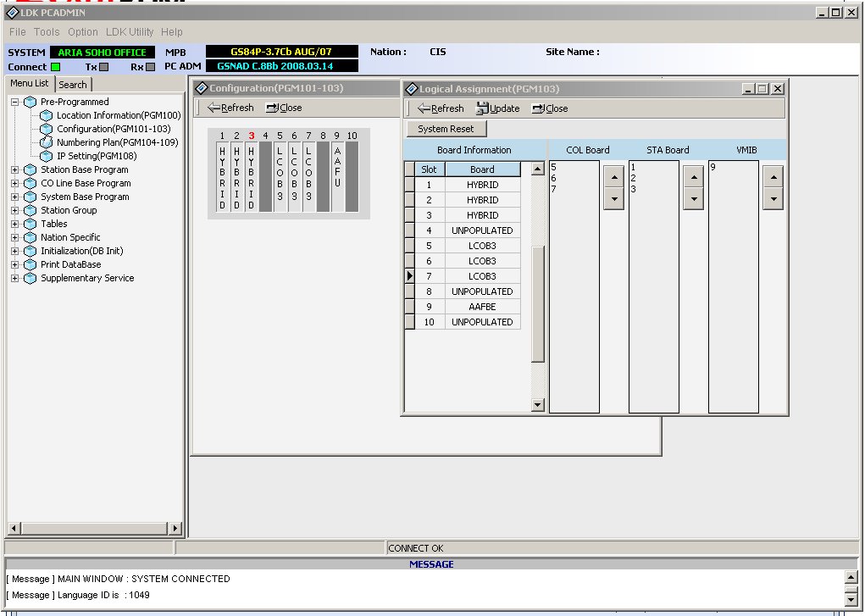This screenshot has height=616, width=865.
Task: Expand the Station Base Program node
Action: pos(15,170)
